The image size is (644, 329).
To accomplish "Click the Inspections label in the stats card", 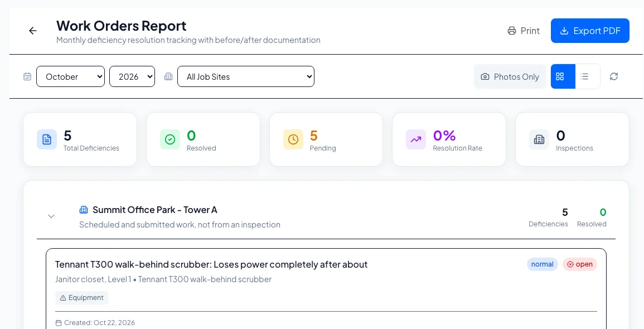I will [574, 148].
